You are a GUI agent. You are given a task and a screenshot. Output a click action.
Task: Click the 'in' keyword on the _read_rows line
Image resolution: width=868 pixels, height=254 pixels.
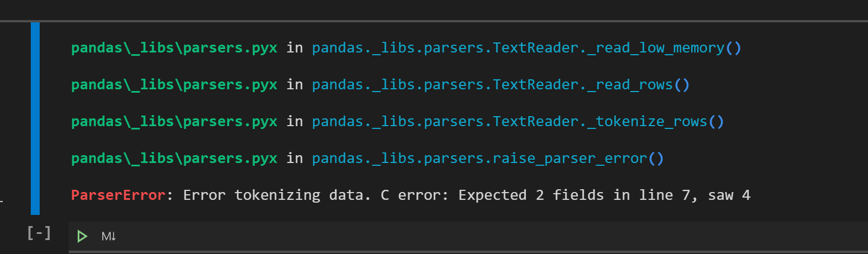[295, 85]
